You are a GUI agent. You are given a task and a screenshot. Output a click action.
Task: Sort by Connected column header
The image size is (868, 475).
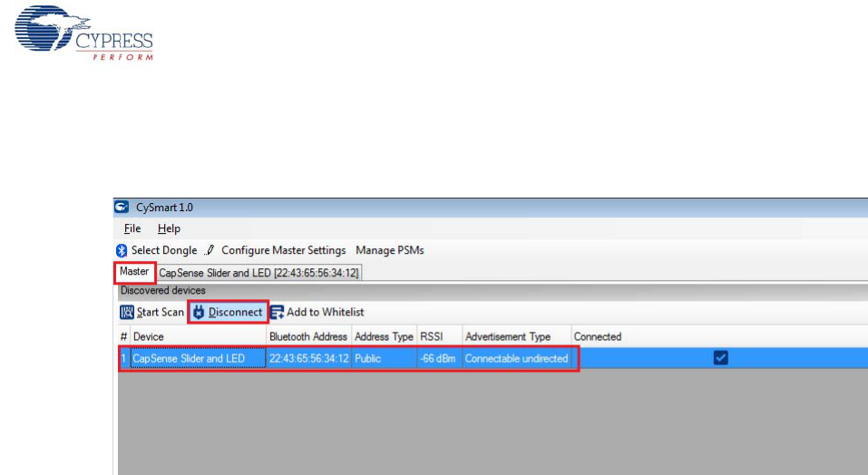tap(719, 336)
